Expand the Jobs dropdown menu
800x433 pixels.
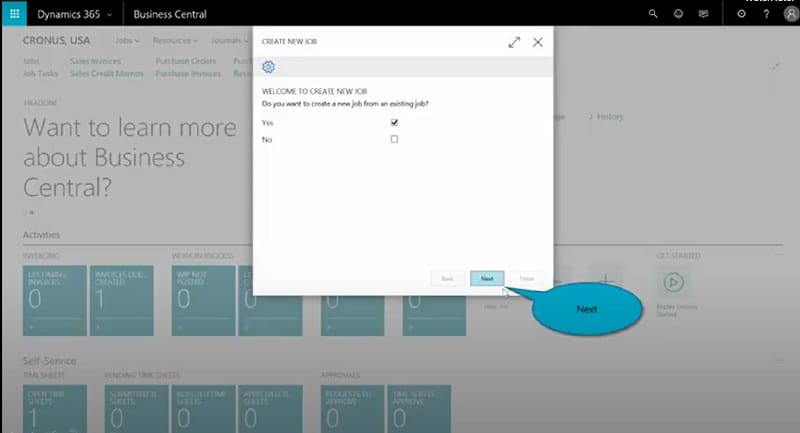coord(127,40)
